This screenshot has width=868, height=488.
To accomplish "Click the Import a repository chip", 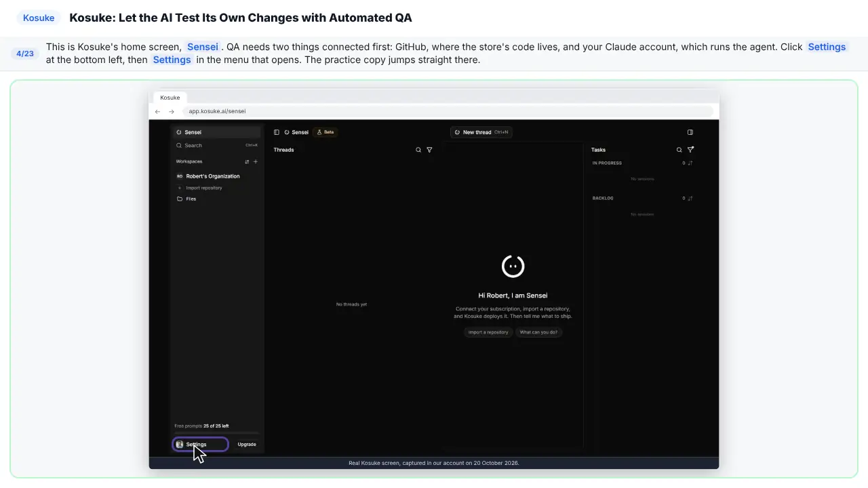I will (488, 332).
